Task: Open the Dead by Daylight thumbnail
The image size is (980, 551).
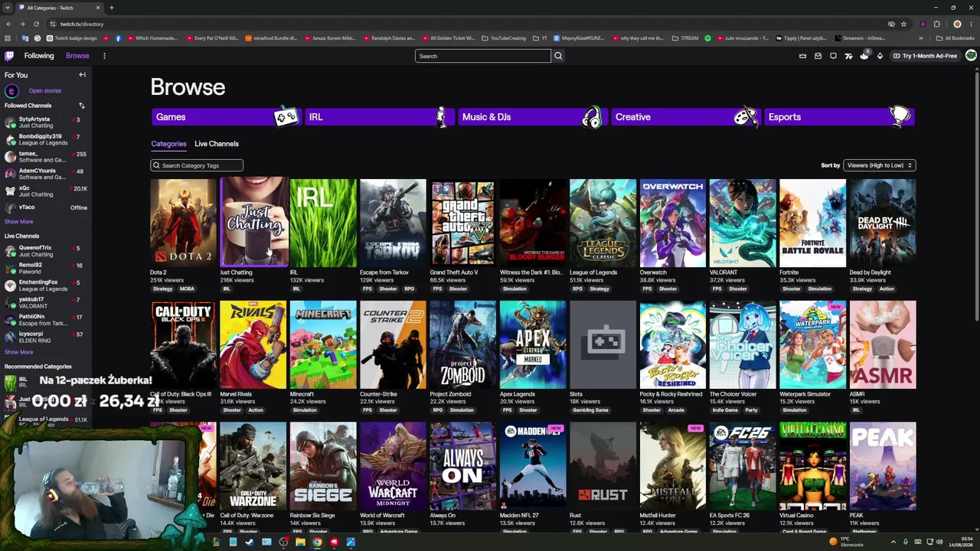Action: point(882,223)
